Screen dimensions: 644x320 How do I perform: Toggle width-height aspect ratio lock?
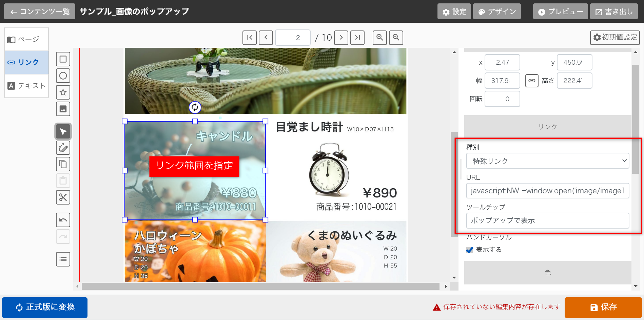pyautogui.click(x=531, y=81)
